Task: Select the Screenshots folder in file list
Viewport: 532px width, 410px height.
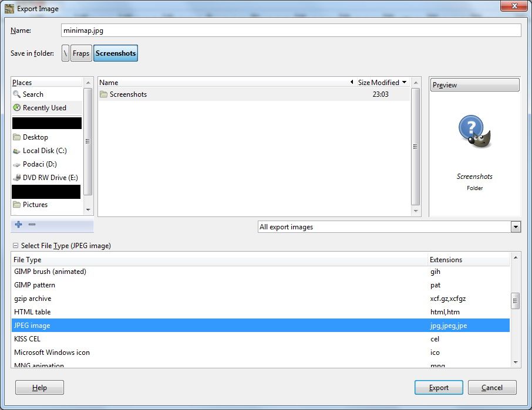Action: point(128,94)
